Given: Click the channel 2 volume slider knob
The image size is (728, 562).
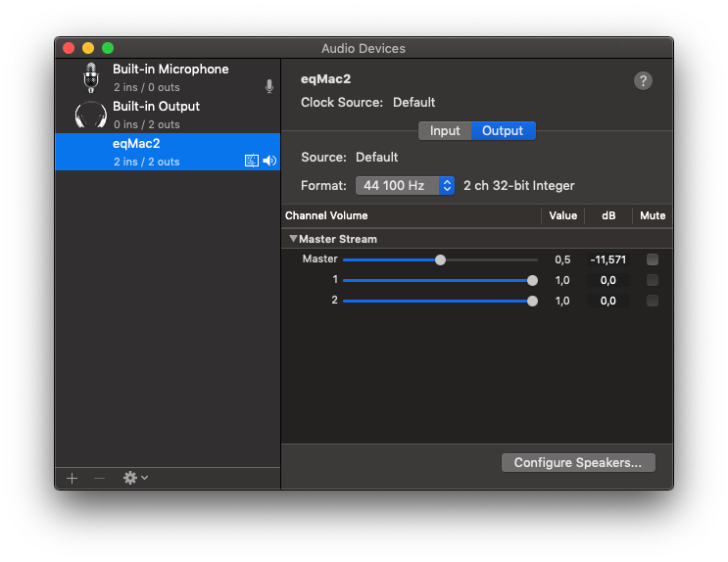Looking at the screenshot, I should point(533,302).
